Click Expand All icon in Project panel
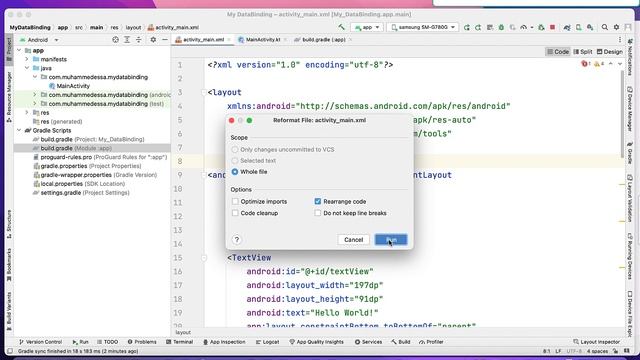 (127, 40)
